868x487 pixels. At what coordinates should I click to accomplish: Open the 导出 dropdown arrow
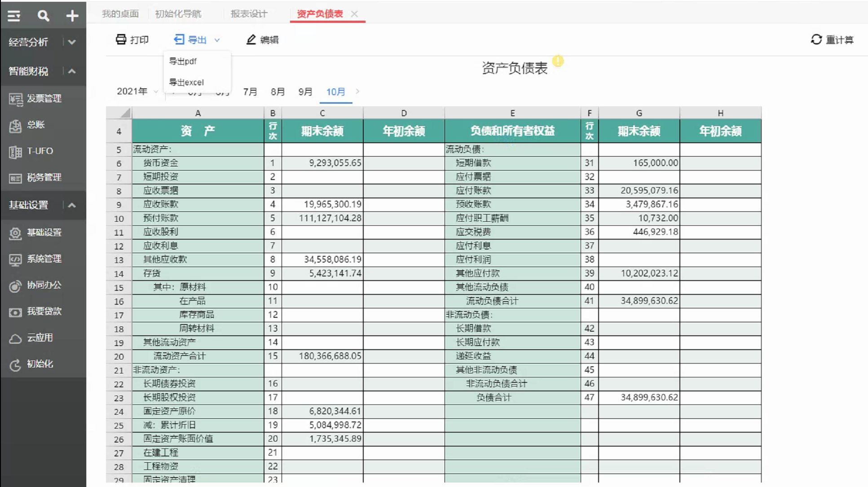pos(217,40)
